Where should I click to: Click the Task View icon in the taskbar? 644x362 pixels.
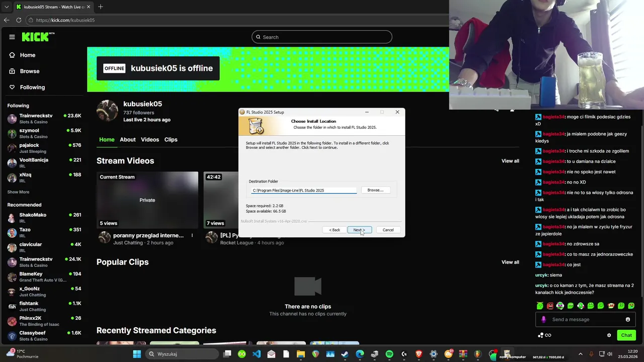(x=227, y=354)
